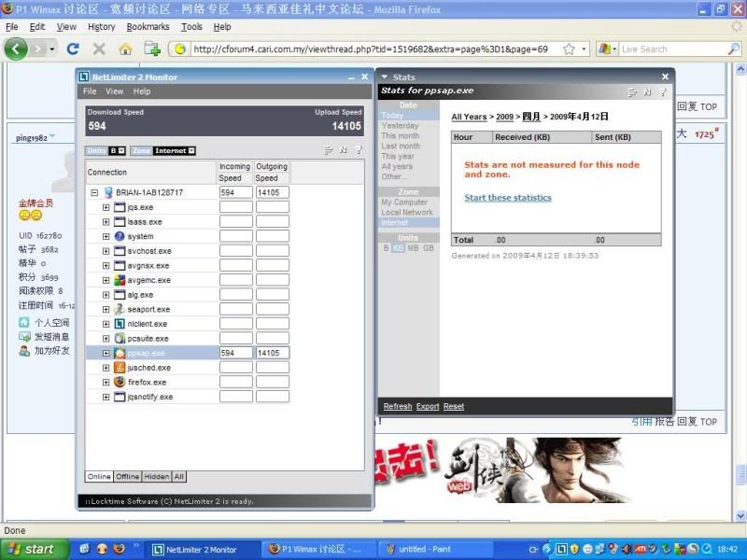Open the Zone Internet dropdown
The height and width of the screenshot is (560, 747).
[175, 150]
